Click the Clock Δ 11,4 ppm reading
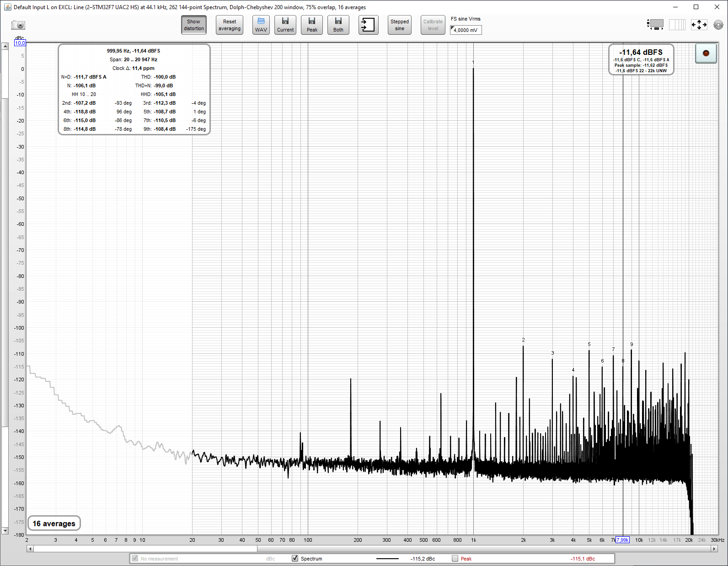The height and width of the screenshot is (566, 728). 134,68
